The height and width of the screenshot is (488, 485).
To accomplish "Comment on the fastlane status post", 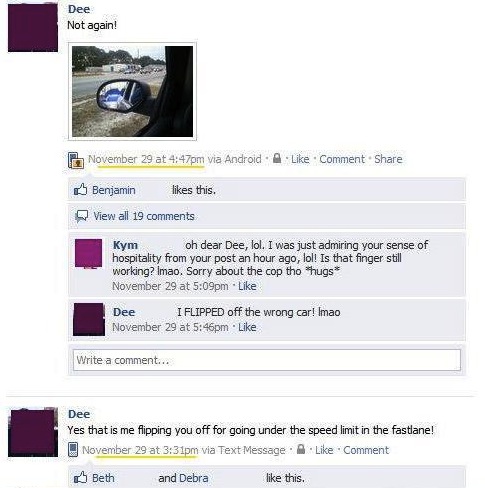I will [x=366, y=450].
